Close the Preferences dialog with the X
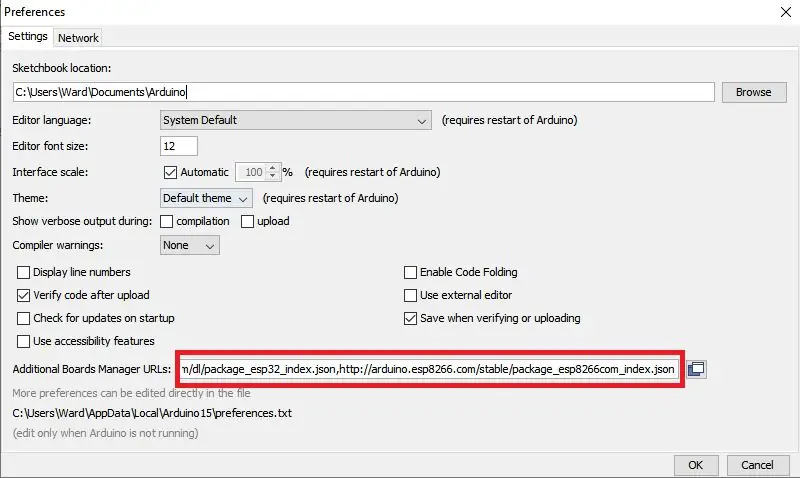The height and width of the screenshot is (478, 800). point(786,12)
